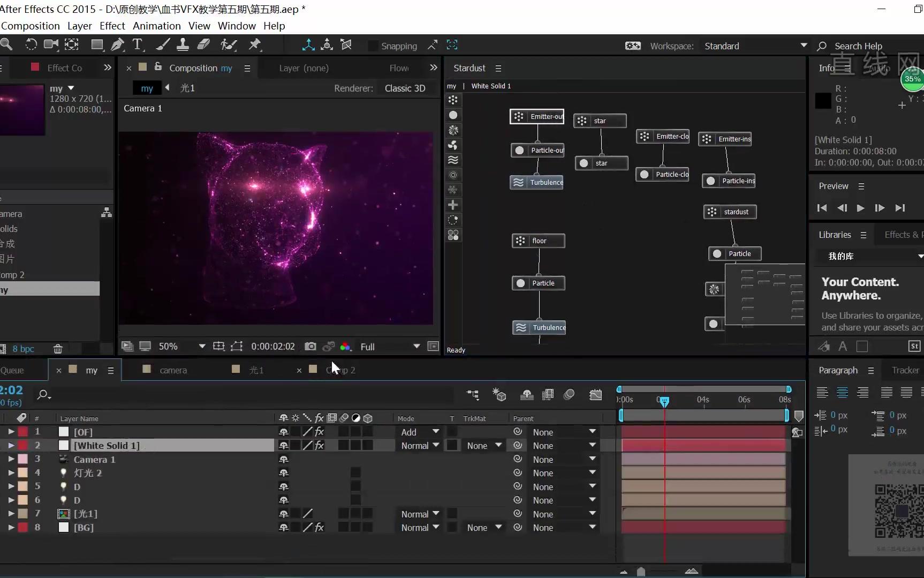Viewport: 924px width, 578px height.
Task: Enable the Snapping checkbox
Action: pos(374,46)
